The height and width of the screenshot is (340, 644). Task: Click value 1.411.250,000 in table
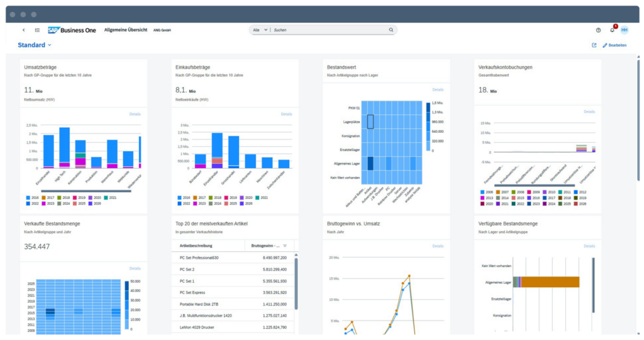275,304
